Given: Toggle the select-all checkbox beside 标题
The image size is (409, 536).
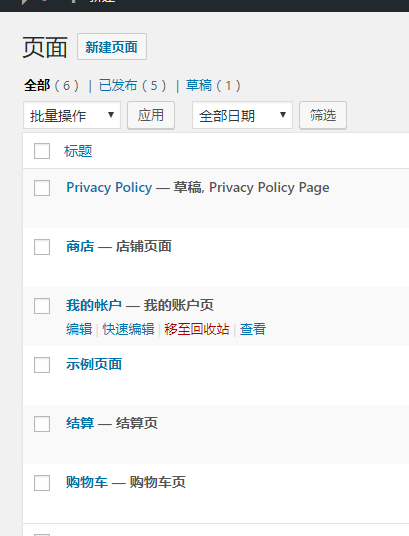Looking at the screenshot, I should [x=42, y=151].
